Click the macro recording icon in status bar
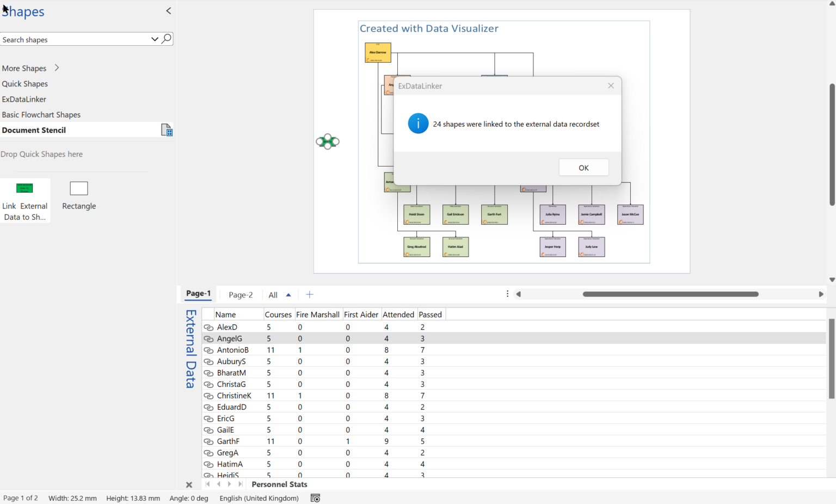 [315, 498]
